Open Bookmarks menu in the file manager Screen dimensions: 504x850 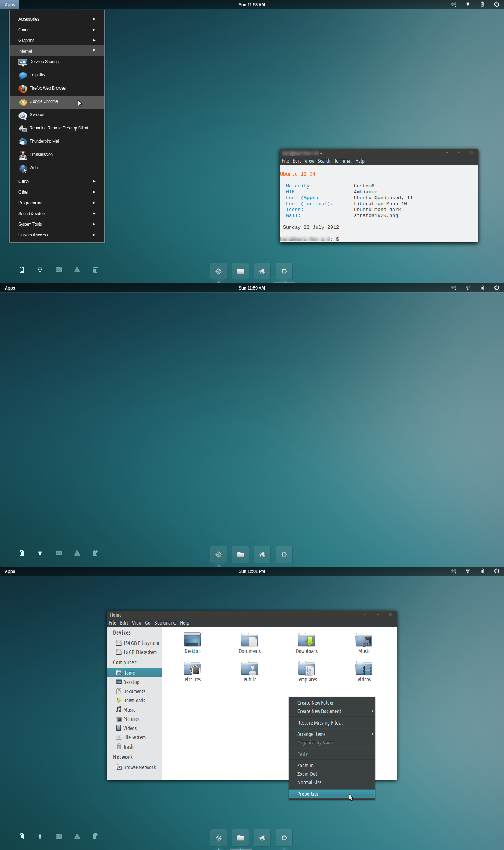coord(165,623)
